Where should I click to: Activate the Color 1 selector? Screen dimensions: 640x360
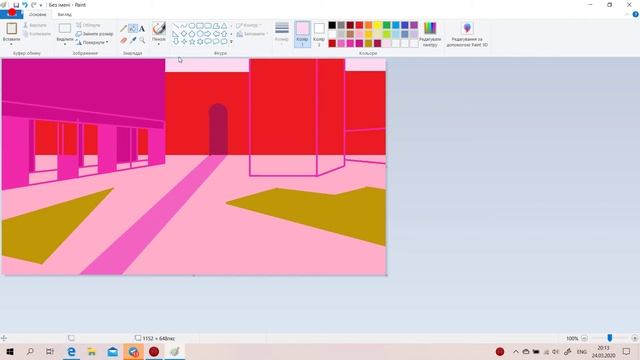pos(302,34)
